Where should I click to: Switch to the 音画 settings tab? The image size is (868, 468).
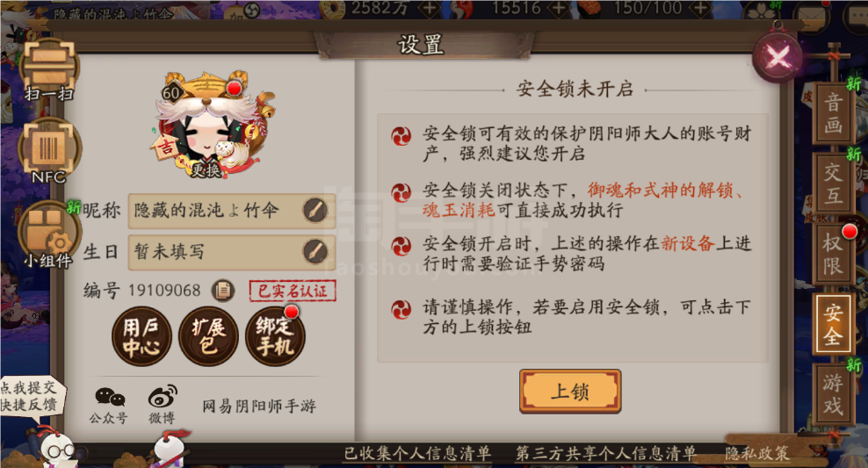click(x=833, y=113)
